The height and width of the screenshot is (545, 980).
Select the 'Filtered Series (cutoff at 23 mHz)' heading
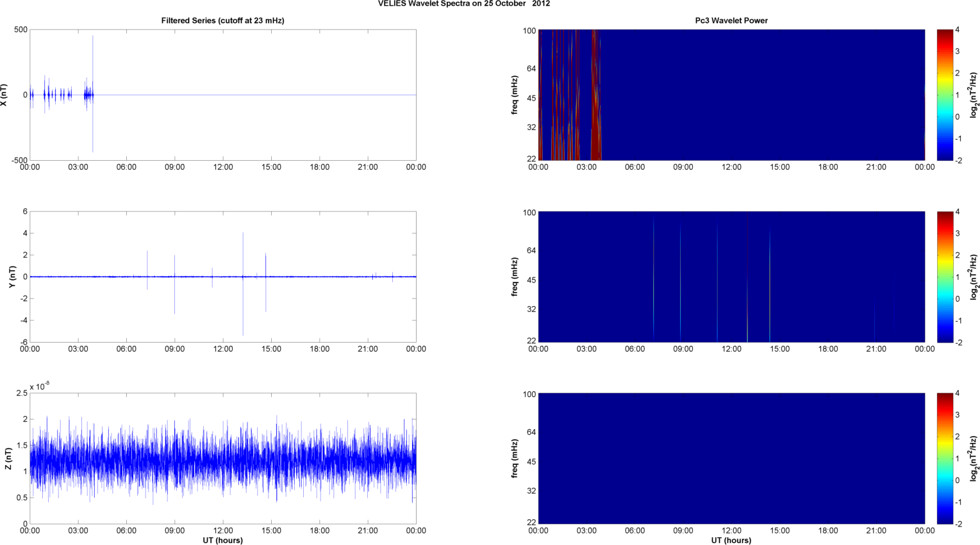point(222,20)
